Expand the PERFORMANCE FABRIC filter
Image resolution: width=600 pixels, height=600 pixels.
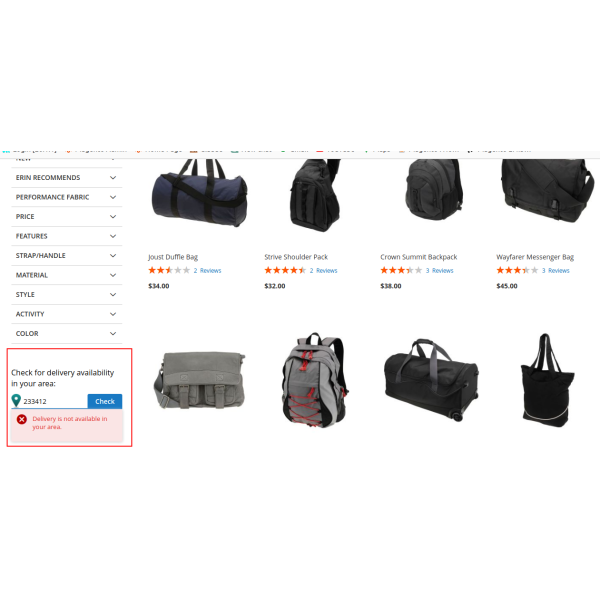[x=67, y=197]
